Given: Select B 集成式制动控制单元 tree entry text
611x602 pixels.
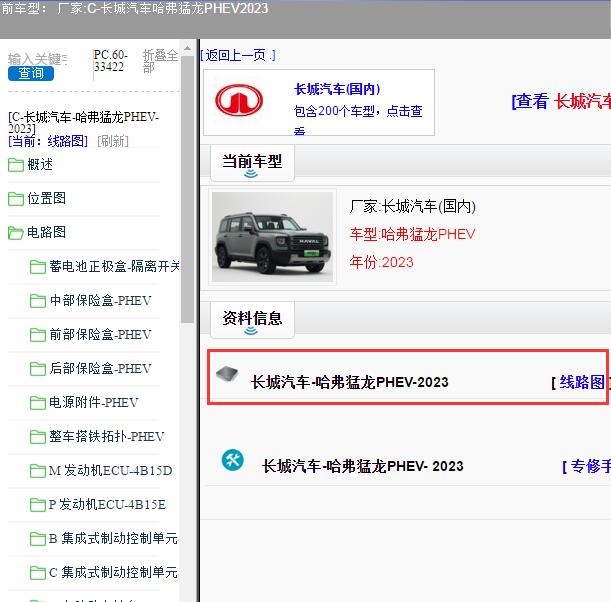Looking at the screenshot, I should click(113, 538).
